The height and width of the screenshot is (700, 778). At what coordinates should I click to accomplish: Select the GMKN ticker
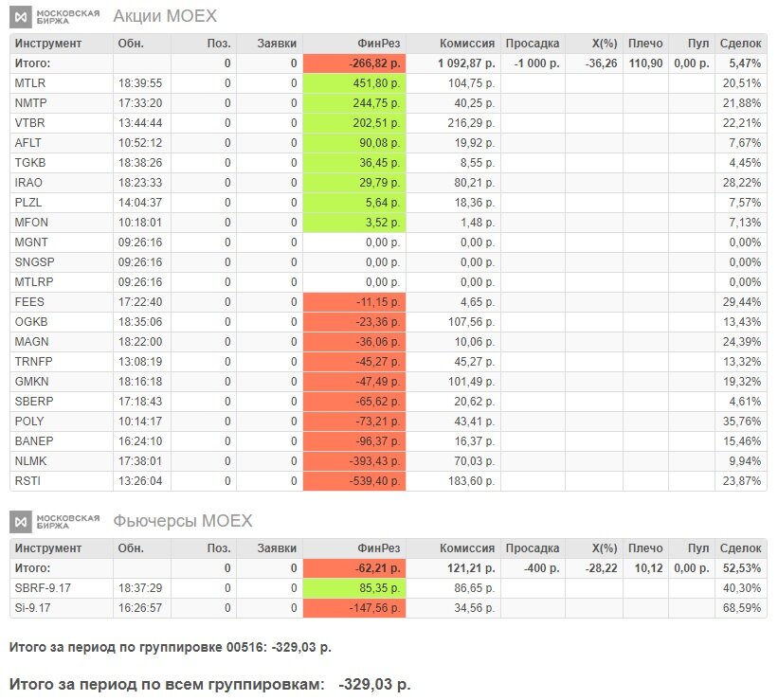tap(32, 381)
